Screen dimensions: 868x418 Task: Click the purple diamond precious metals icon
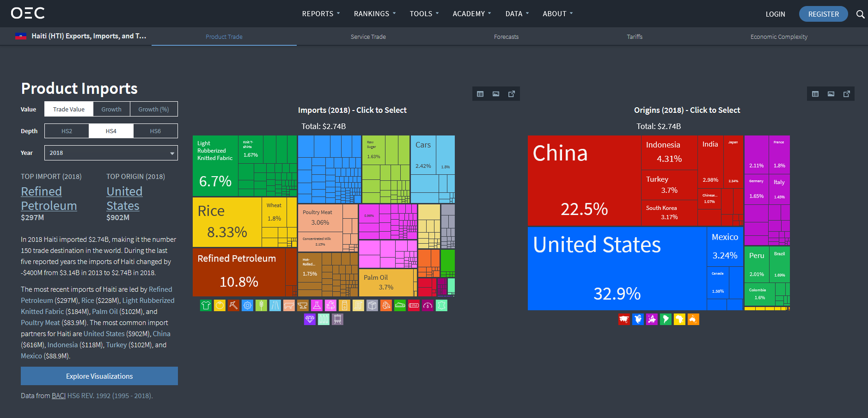[310, 320]
